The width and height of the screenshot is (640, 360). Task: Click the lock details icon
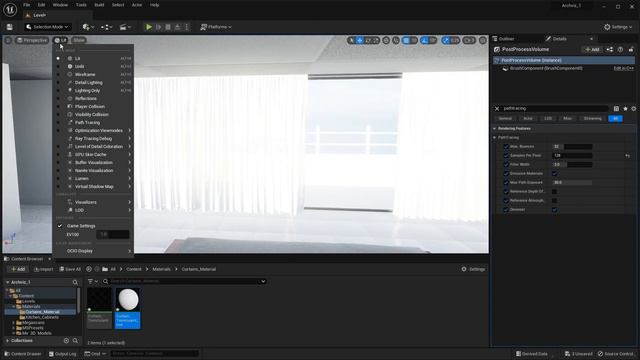tap(631, 49)
